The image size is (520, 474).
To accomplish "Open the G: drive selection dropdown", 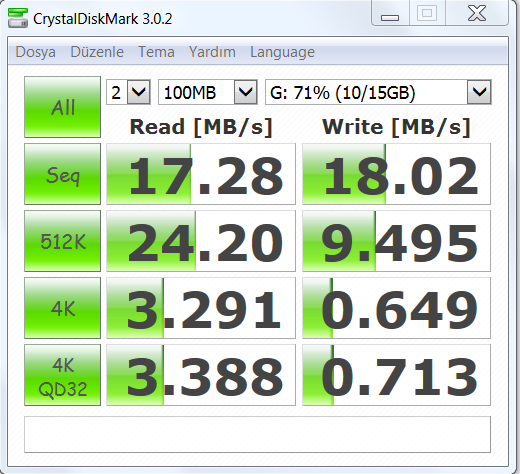I will pyautogui.click(x=378, y=92).
